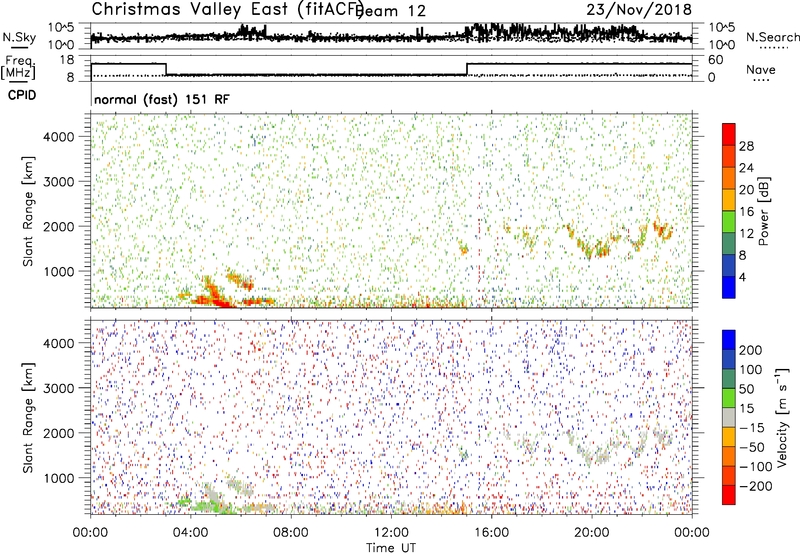
Task: Click the 'Beam 12' label
Action: click(391, 11)
